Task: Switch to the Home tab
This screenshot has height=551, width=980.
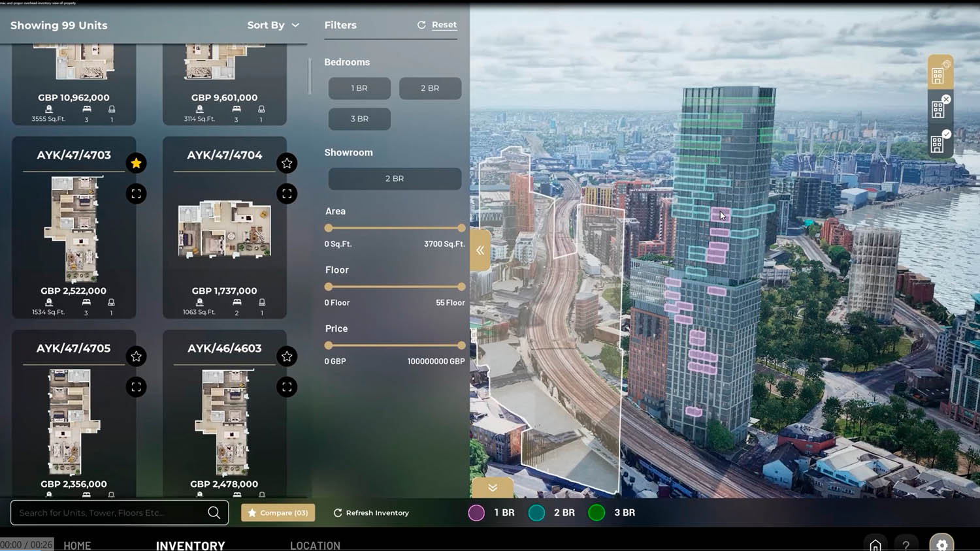Action: (77, 545)
